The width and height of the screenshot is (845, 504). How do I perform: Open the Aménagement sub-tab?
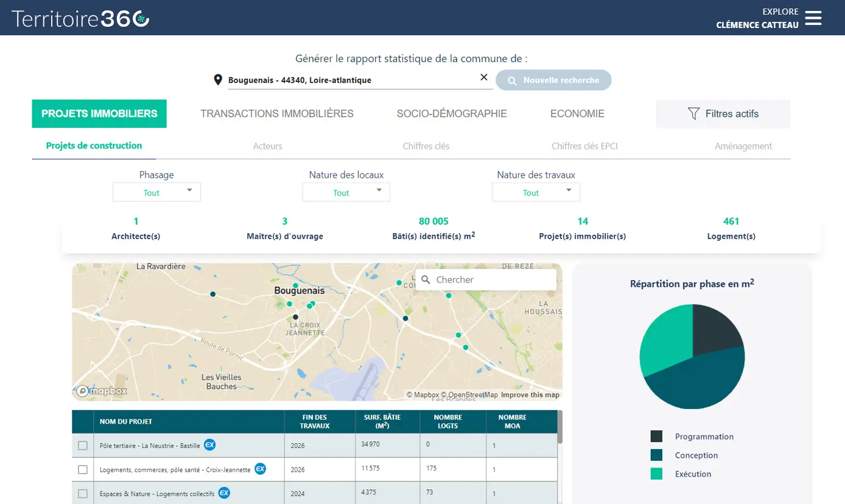point(743,146)
